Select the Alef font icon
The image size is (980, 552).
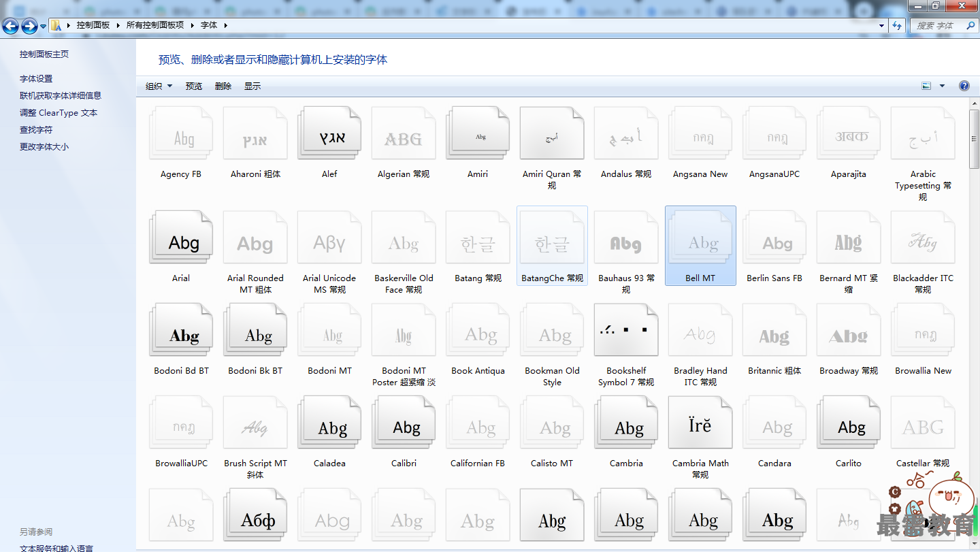[x=329, y=133]
